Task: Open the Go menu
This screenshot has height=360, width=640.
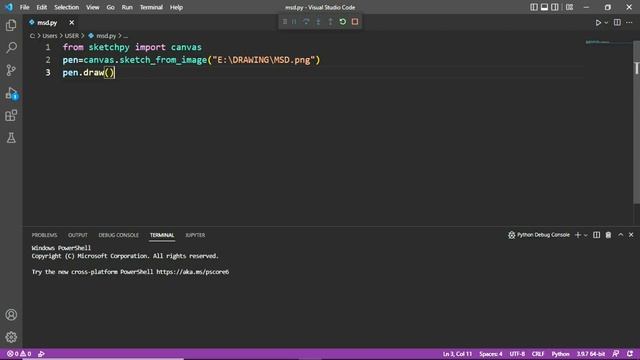Action: [x=111, y=7]
